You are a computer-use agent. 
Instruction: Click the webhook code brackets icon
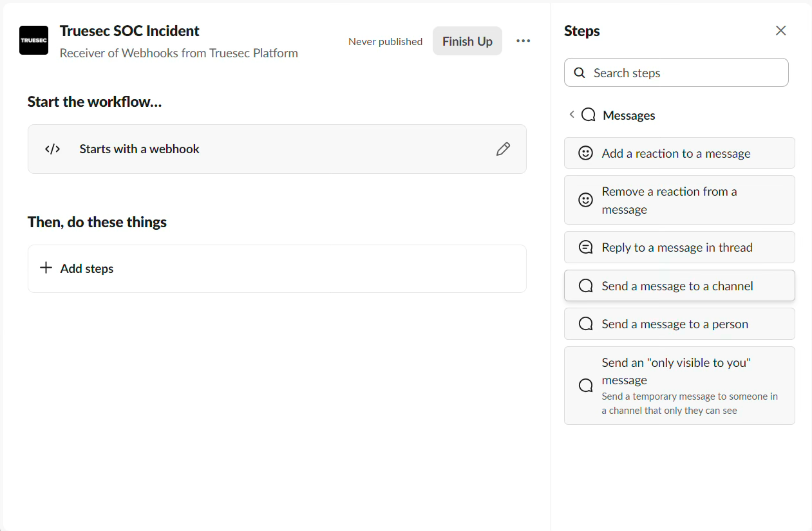coord(53,149)
